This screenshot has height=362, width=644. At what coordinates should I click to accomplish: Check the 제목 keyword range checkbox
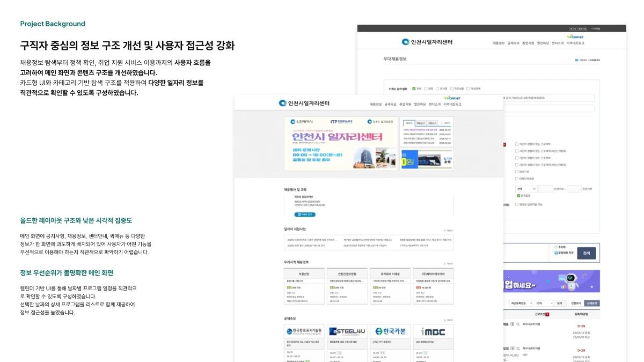[426, 88]
